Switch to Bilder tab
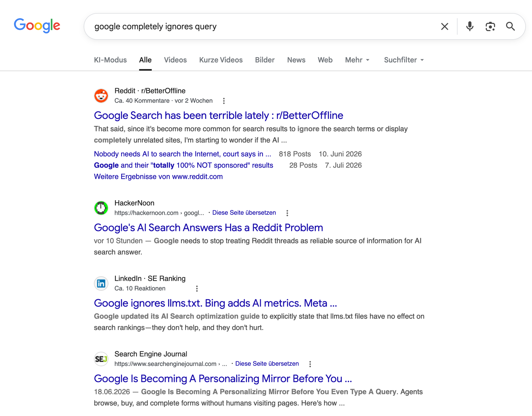532x416 pixels. tap(265, 60)
